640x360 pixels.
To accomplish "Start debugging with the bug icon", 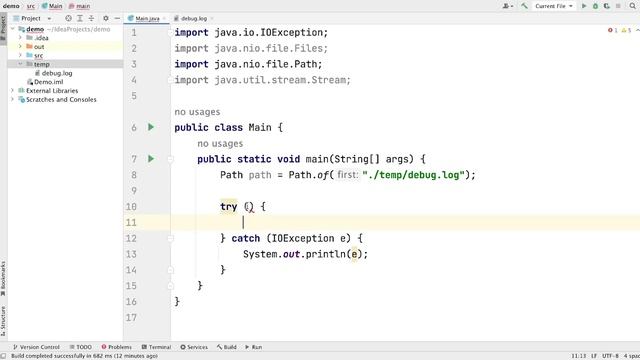I will 596,6.
